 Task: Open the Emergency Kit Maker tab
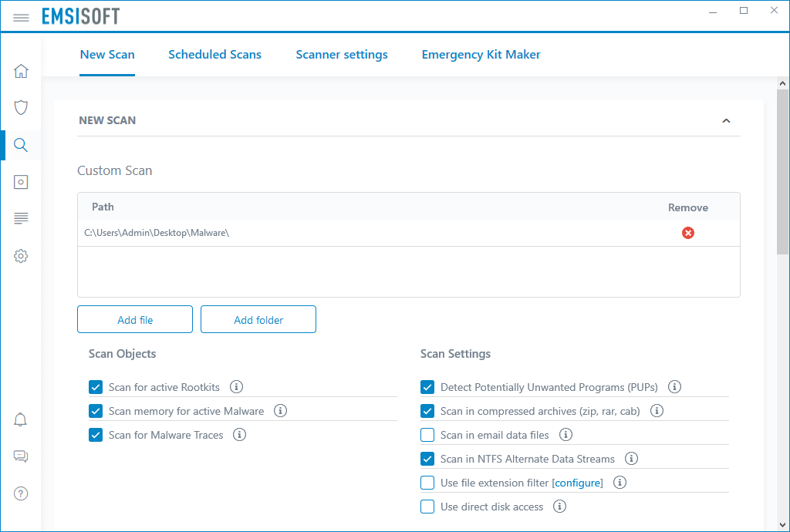coord(481,54)
